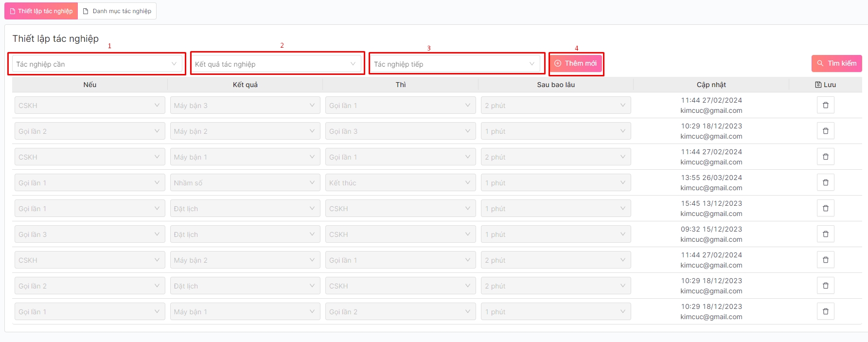Delete the Gọi lần 2 Đặt lịch row

click(825, 286)
